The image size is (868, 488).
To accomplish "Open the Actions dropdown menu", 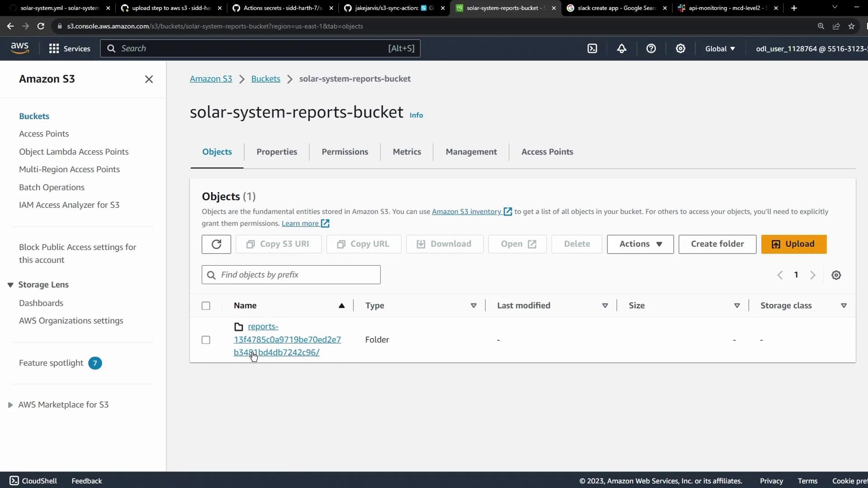I will [640, 244].
